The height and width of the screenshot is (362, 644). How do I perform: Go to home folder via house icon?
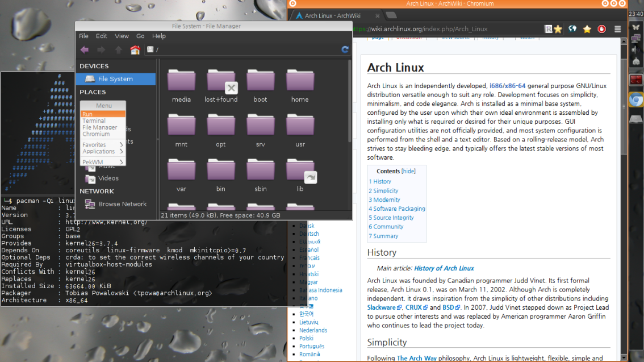(x=135, y=50)
